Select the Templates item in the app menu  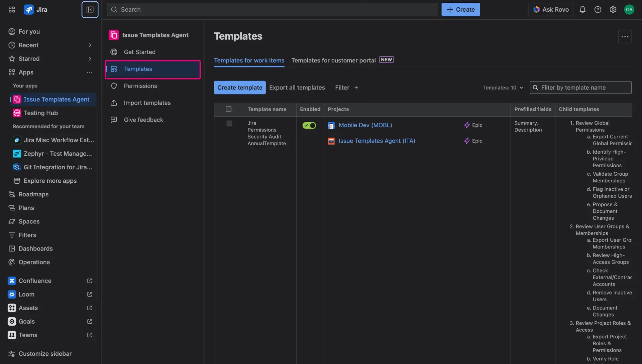tap(138, 69)
